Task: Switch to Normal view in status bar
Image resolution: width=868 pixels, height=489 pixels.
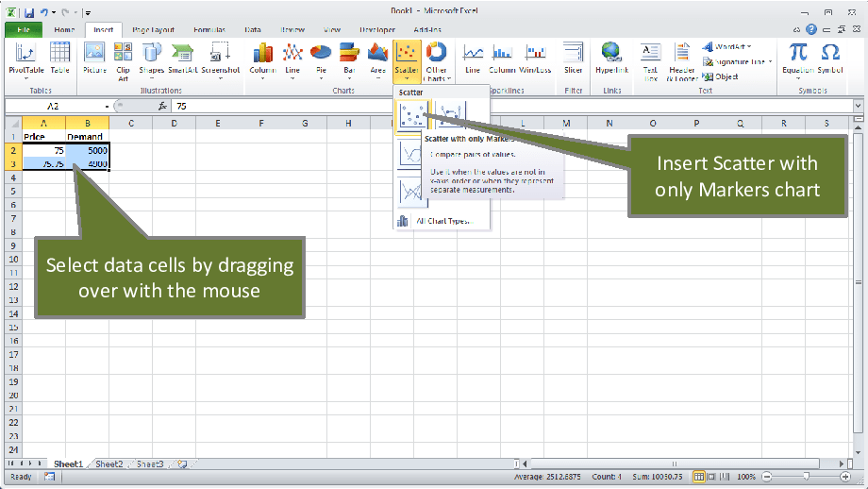Action: point(698,477)
